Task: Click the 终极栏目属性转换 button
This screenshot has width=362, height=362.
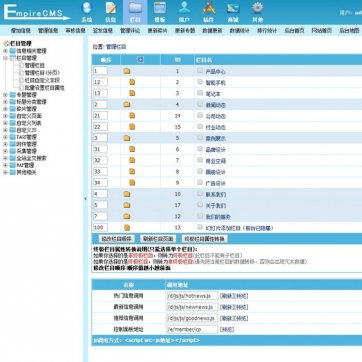Action: click(x=205, y=239)
